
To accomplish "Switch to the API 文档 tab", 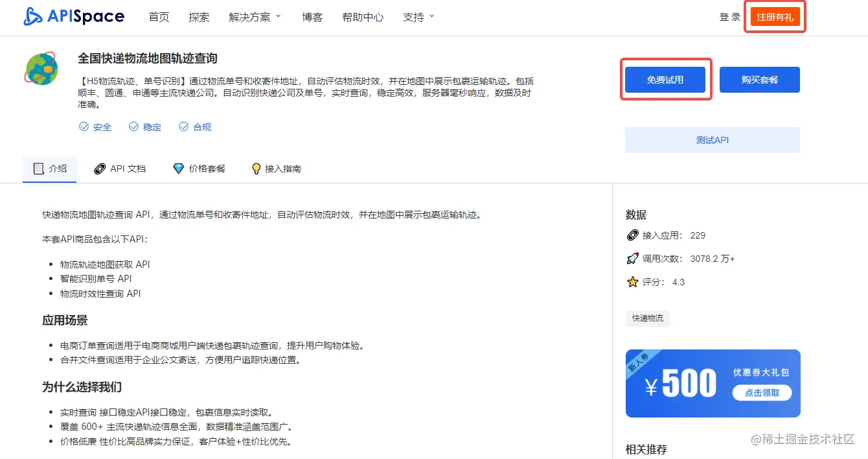I will point(120,169).
